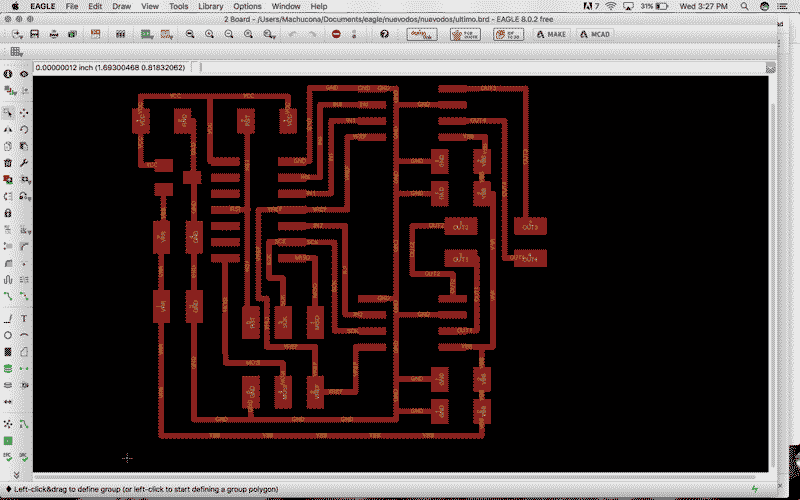Open the Design Link button
The height and width of the screenshot is (500, 800).
(x=422, y=34)
